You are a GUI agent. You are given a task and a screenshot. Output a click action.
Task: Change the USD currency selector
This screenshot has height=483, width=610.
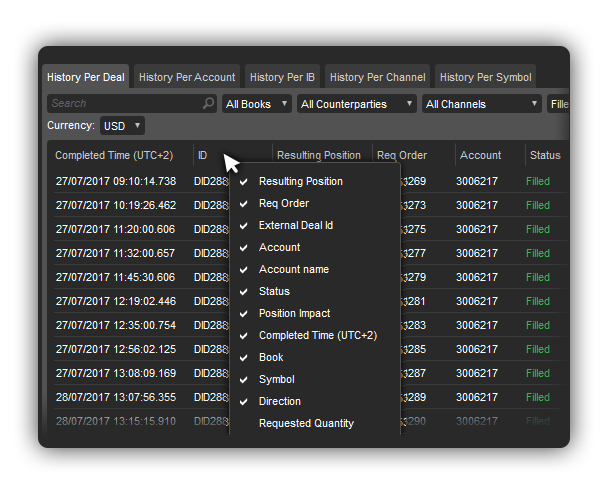pos(122,126)
